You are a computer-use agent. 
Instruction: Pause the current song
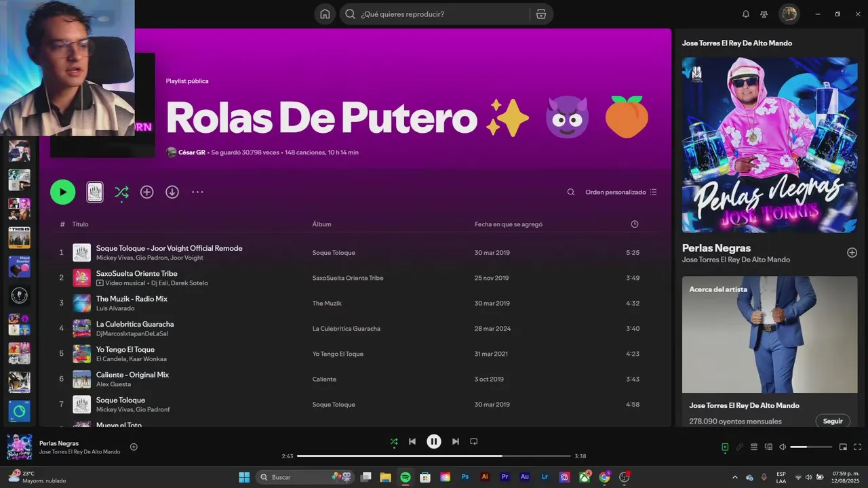point(434,441)
